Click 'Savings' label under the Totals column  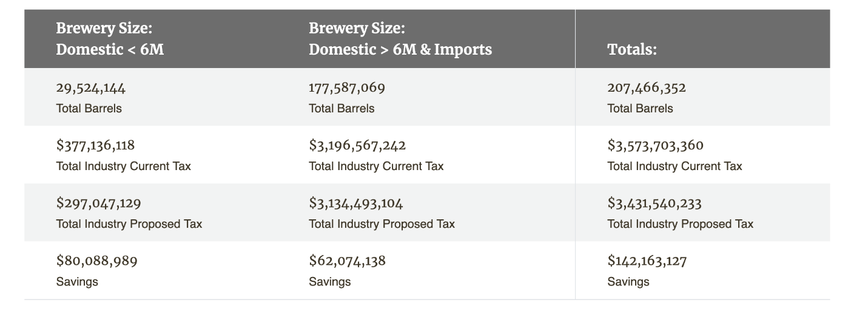(628, 282)
